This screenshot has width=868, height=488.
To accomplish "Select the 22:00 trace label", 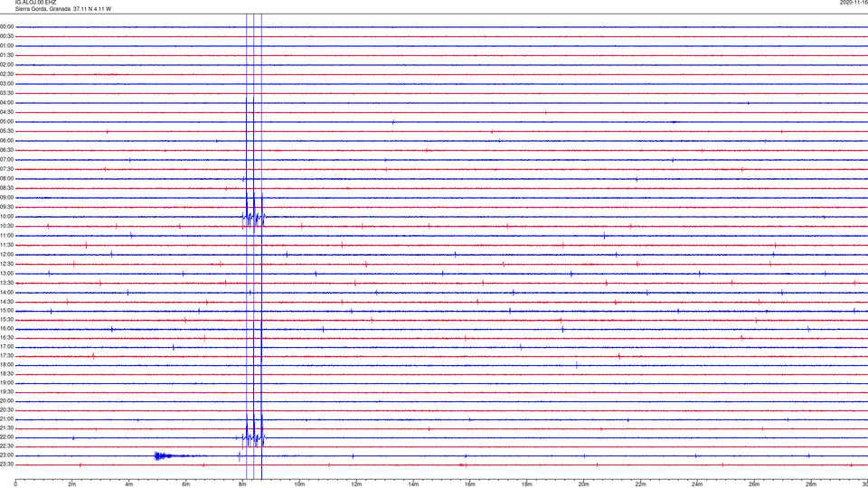I will pos(7,437).
